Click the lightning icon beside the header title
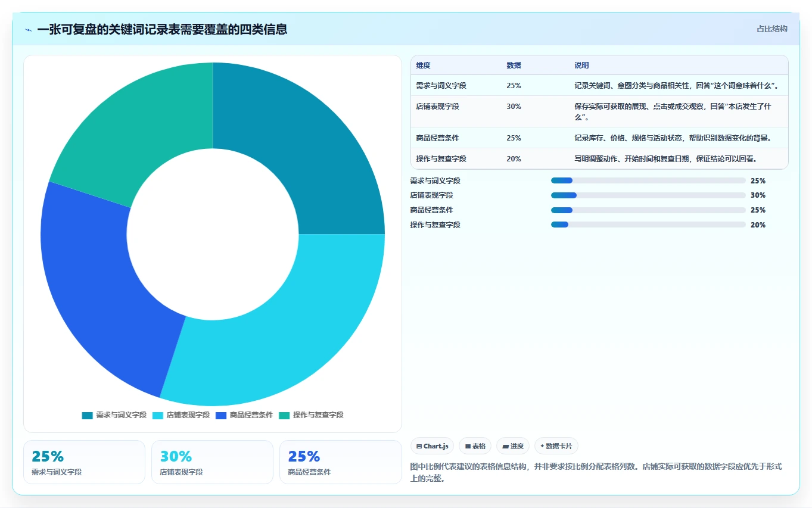 (x=29, y=29)
